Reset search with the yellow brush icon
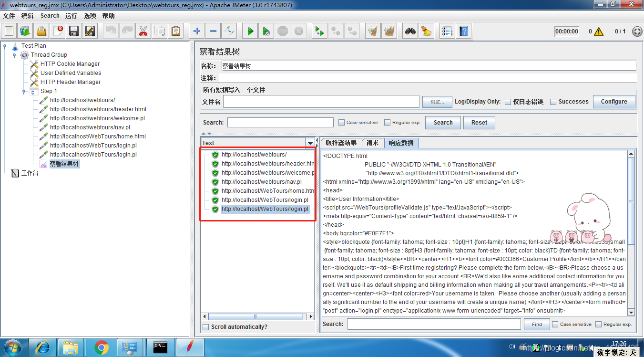The image size is (644, 357). (427, 31)
